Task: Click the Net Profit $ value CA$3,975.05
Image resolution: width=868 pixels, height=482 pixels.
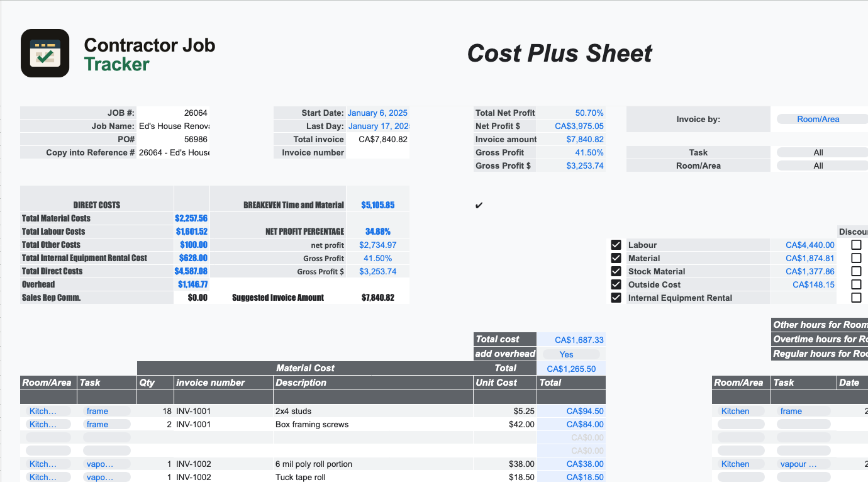Action: (x=571, y=126)
